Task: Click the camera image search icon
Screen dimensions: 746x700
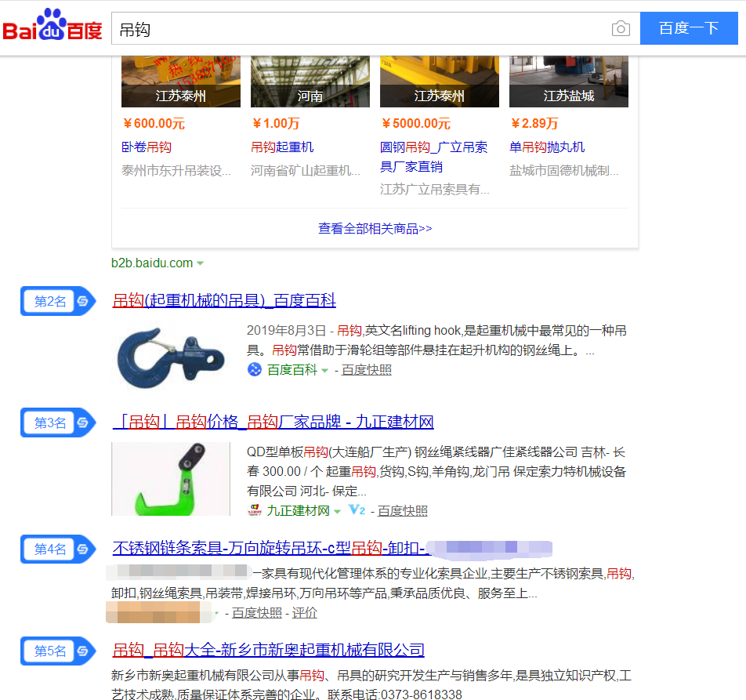Action: [621, 28]
